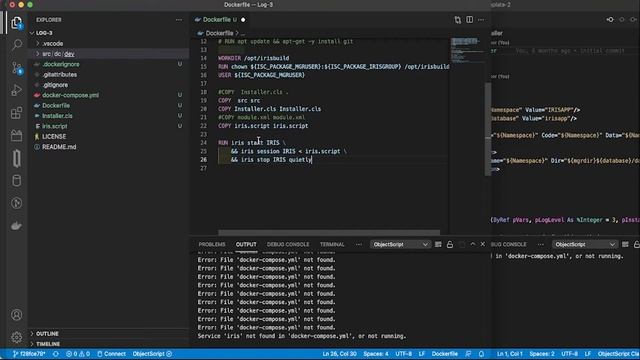Click Ln 26, Col 30 cursor position

(x=339, y=354)
